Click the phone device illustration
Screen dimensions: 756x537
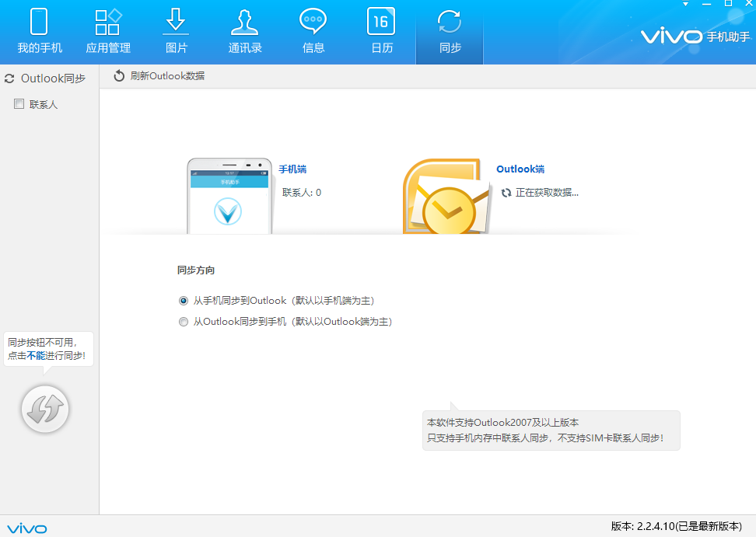pos(229,196)
